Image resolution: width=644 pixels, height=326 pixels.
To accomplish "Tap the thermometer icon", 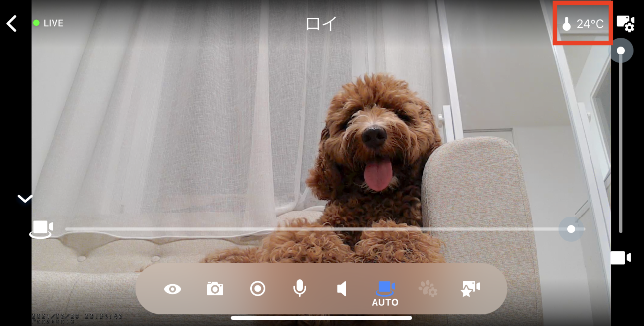I will click(567, 24).
